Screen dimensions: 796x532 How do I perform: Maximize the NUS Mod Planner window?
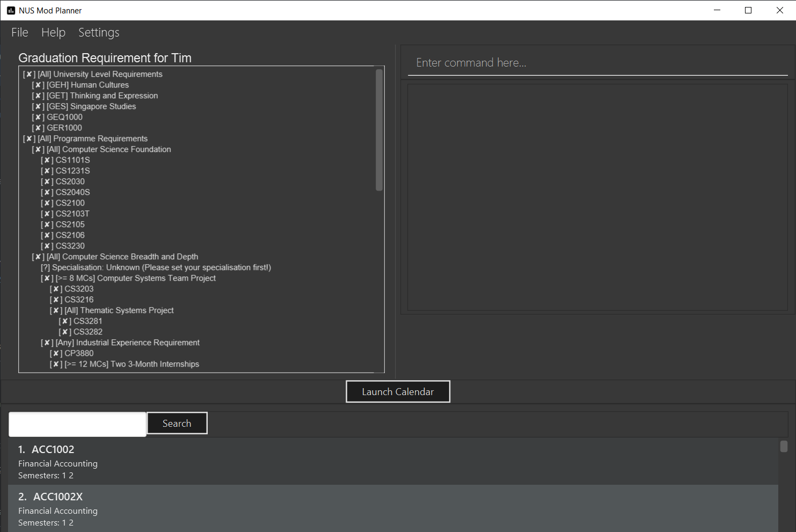(x=748, y=10)
